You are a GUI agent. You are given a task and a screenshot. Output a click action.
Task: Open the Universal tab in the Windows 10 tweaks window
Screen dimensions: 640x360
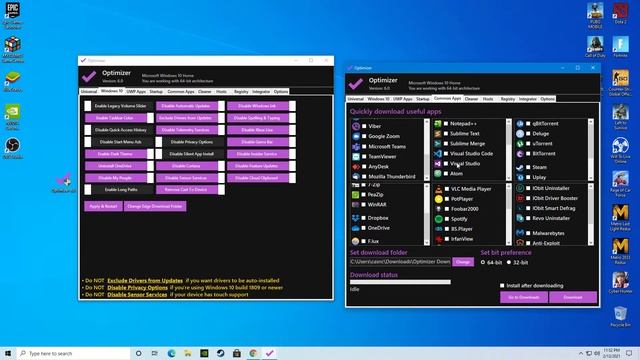tap(89, 92)
